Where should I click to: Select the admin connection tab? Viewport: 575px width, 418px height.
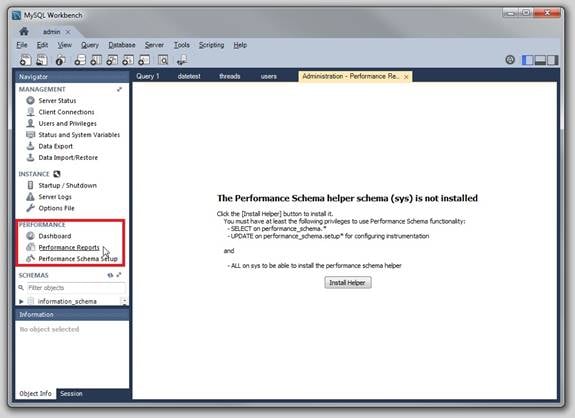(51, 32)
